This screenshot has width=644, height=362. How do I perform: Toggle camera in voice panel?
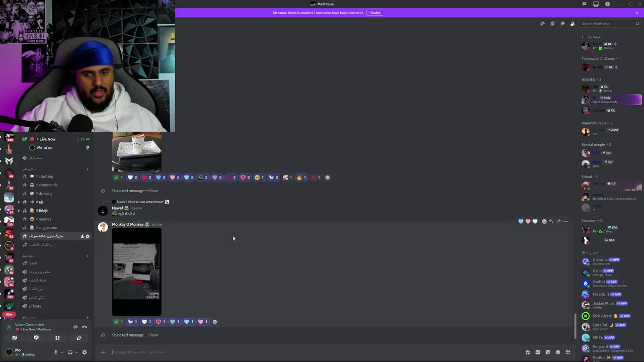click(15, 338)
